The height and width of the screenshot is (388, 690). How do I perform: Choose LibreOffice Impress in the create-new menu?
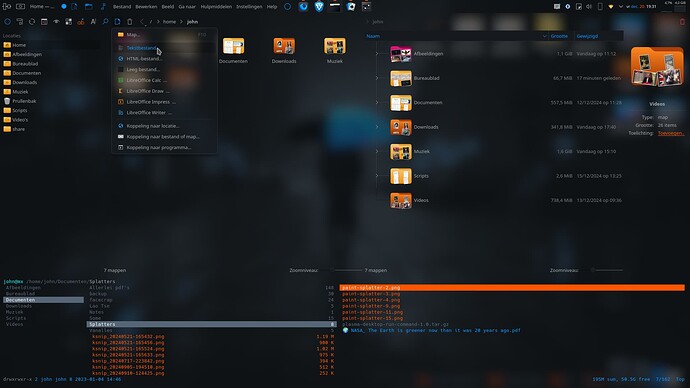(x=164, y=102)
